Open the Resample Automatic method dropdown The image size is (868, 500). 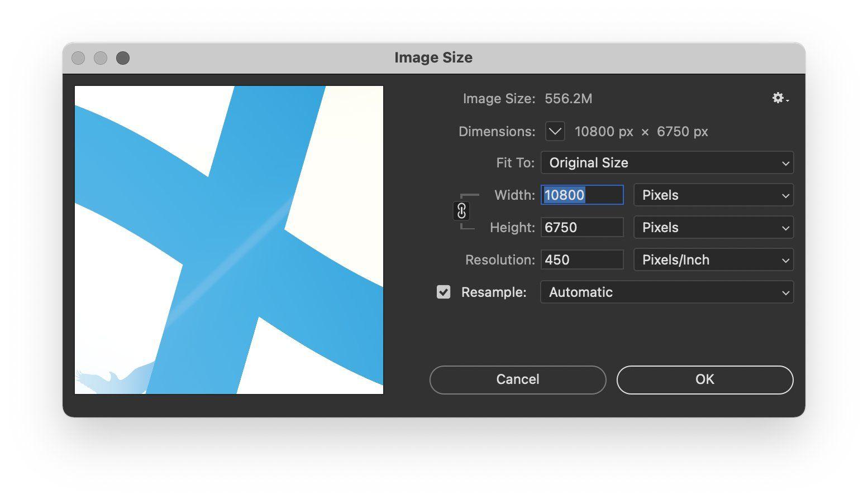click(x=667, y=292)
